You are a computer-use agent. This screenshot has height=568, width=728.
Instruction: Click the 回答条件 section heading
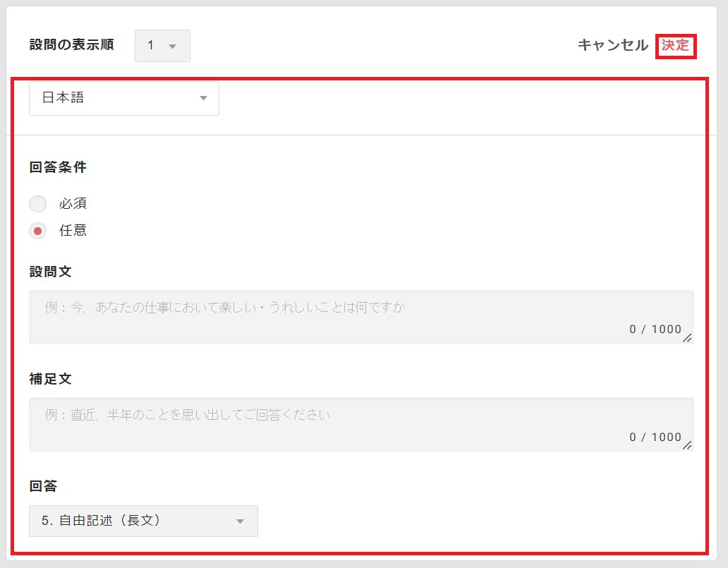[x=58, y=168]
